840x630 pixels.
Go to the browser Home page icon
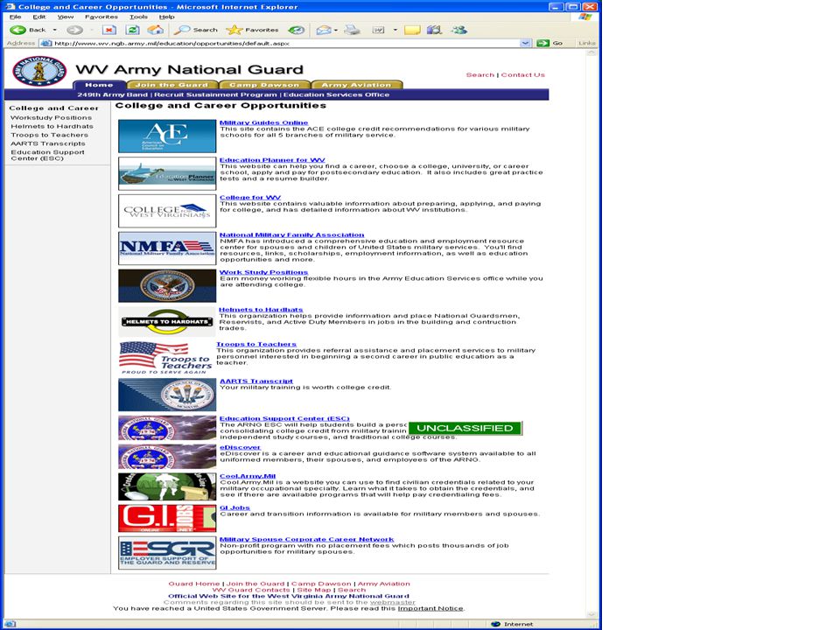click(156, 30)
